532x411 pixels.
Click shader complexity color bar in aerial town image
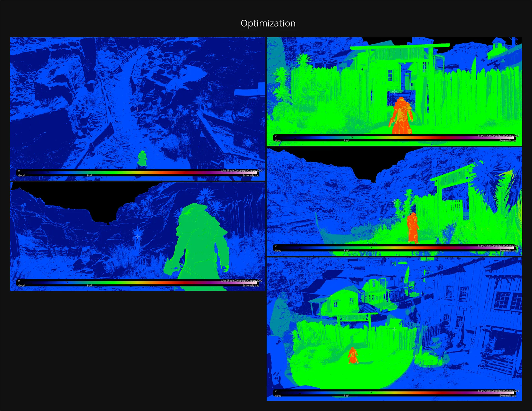(x=393, y=393)
